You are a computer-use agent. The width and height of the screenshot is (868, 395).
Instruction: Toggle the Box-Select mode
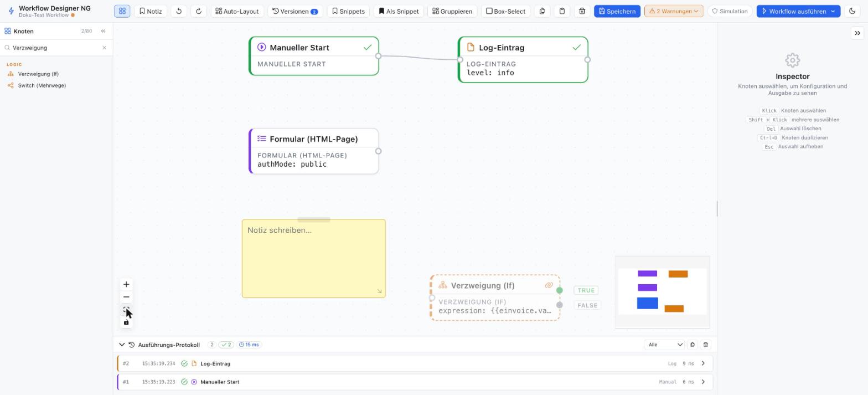(x=505, y=11)
